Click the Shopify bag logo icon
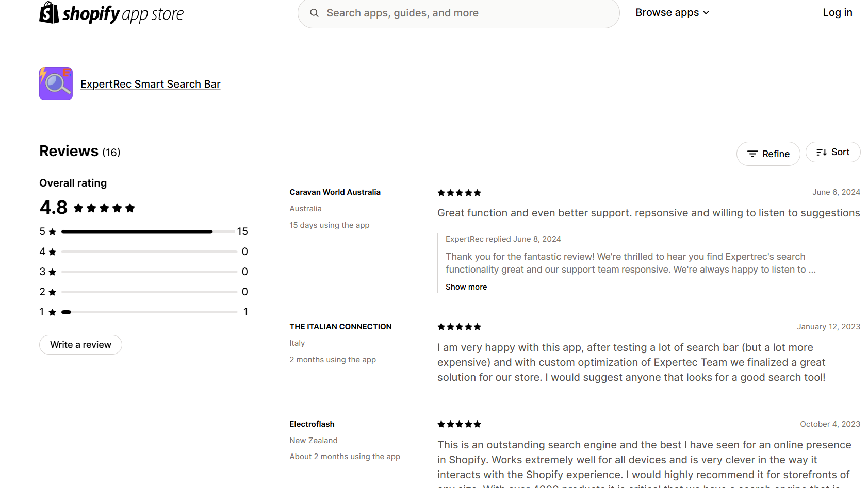 click(50, 12)
